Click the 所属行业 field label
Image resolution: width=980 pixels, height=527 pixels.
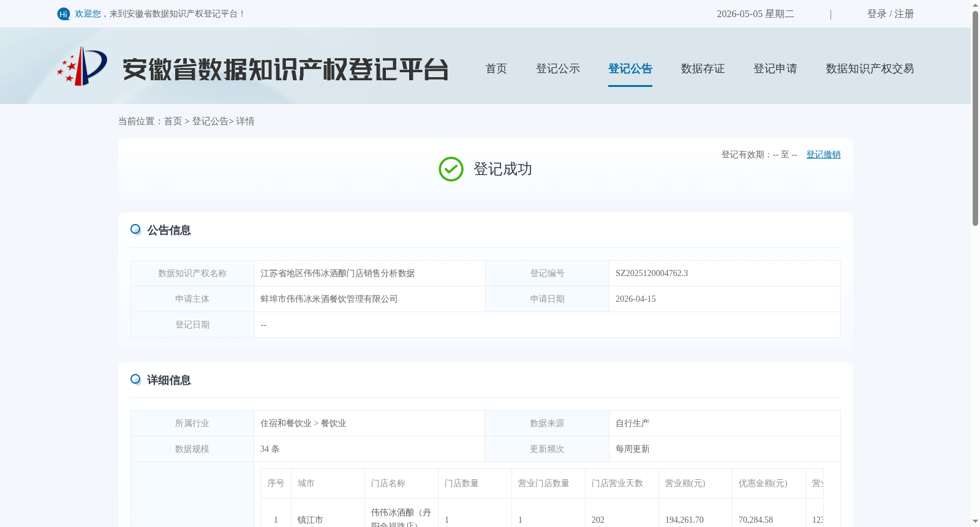[192, 423]
